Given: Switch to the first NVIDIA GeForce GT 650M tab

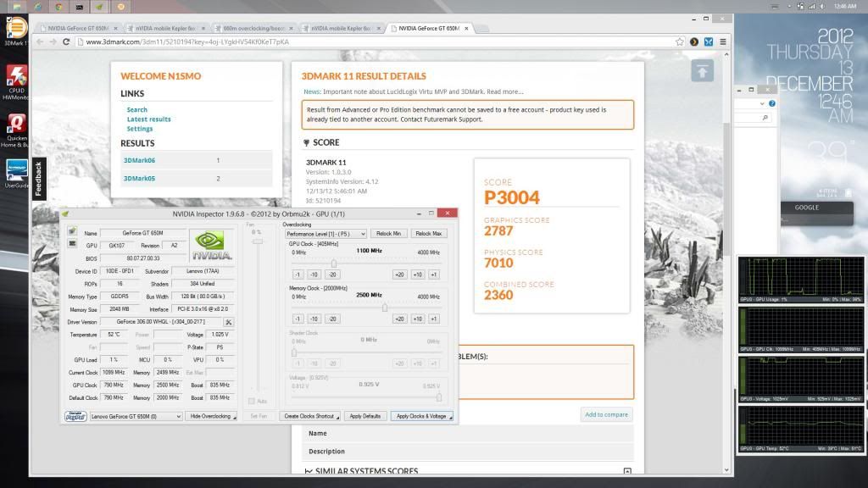Looking at the screenshot, I should (x=78, y=28).
